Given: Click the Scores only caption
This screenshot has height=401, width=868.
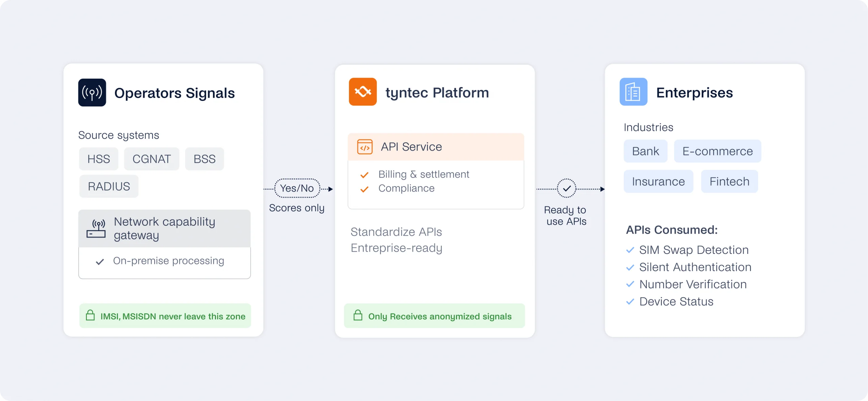Looking at the screenshot, I should coord(297,208).
